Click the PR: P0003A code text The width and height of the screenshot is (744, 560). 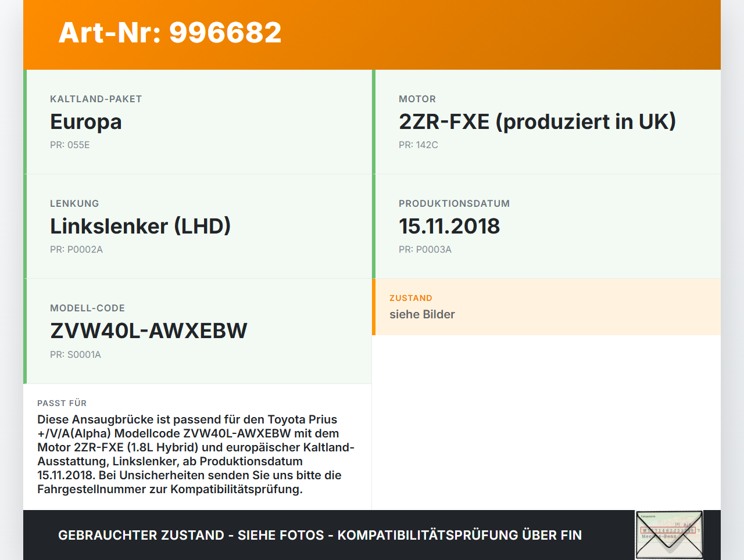click(425, 250)
